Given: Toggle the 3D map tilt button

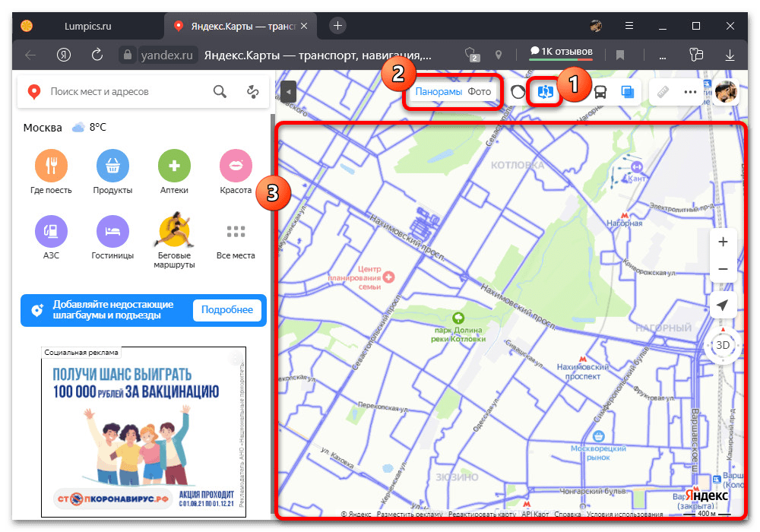Looking at the screenshot, I should pos(723,345).
